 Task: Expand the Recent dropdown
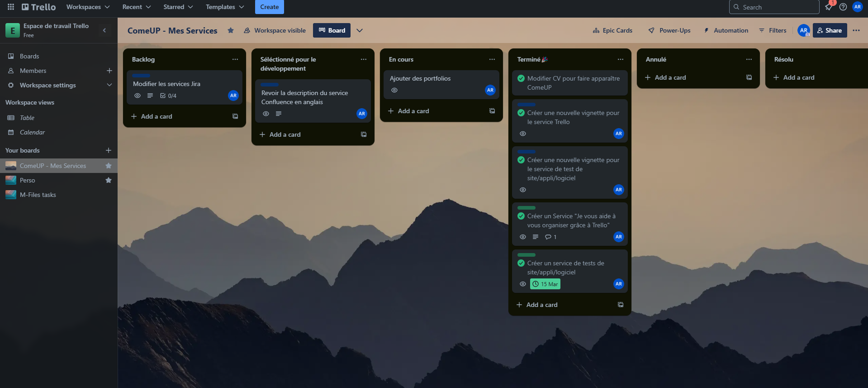click(x=137, y=7)
